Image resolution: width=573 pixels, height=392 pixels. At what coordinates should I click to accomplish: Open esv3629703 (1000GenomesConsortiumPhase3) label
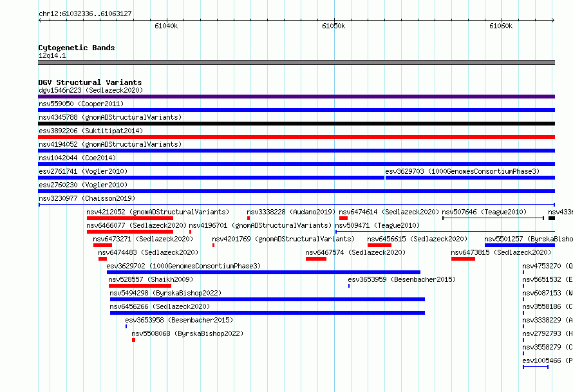[462, 171]
